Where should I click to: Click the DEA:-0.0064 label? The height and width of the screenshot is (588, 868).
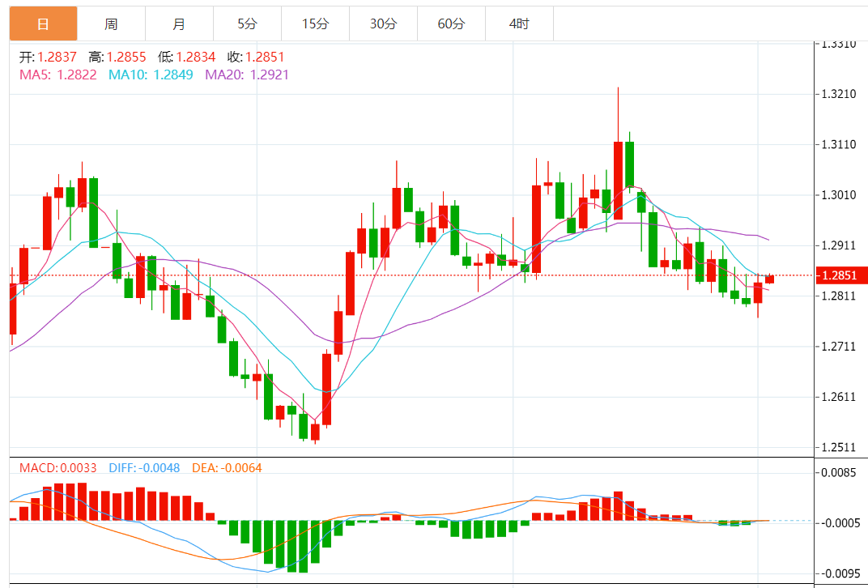227,468
